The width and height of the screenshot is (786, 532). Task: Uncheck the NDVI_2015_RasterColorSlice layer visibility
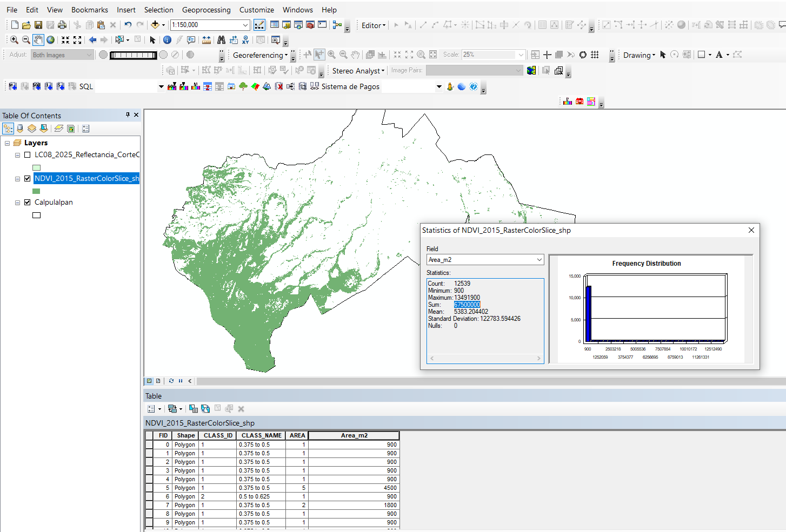tap(28, 178)
